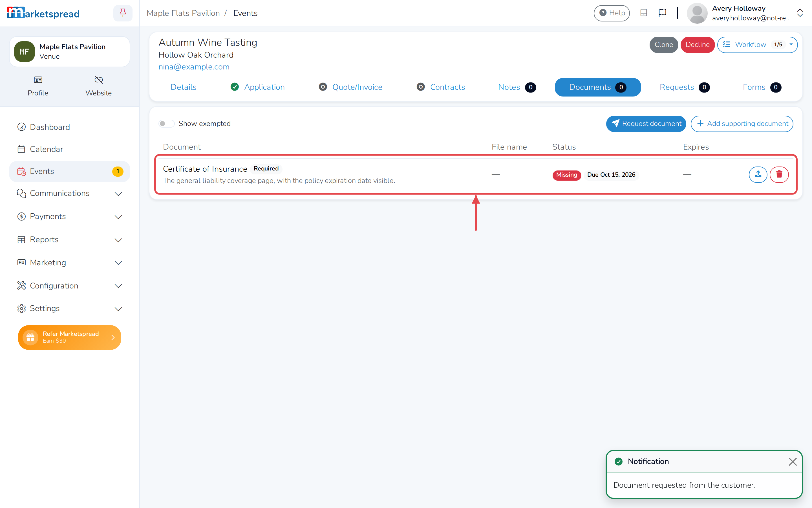This screenshot has height=508, width=812.
Task: Open Help button
Action: tap(612, 13)
